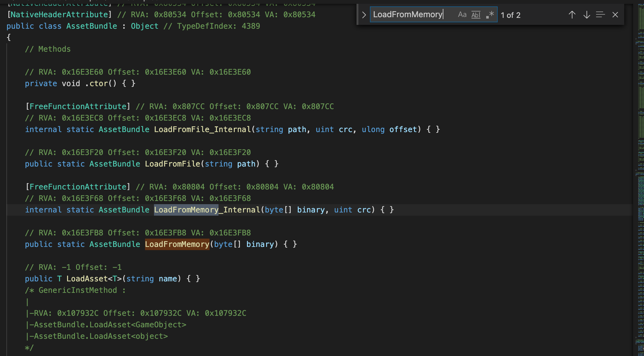Close the find widget
This screenshot has width=644, height=356.
[615, 15]
